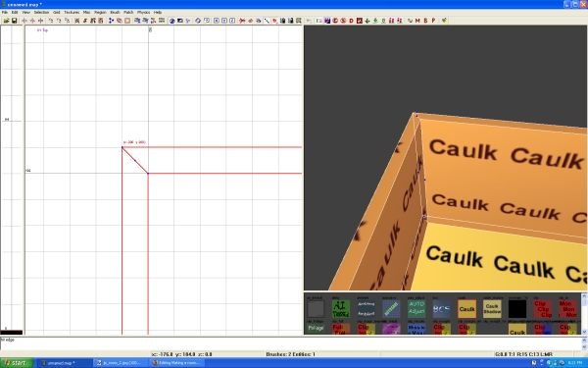Image resolution: width=588 pixels, height=368 pixels.
Task: Select the Caulk Shadow texture thumbnail
Action: coord(492,309)
